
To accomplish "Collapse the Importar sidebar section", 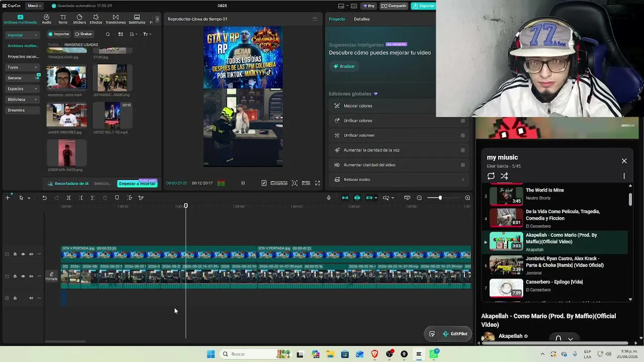I will point(36,35).
